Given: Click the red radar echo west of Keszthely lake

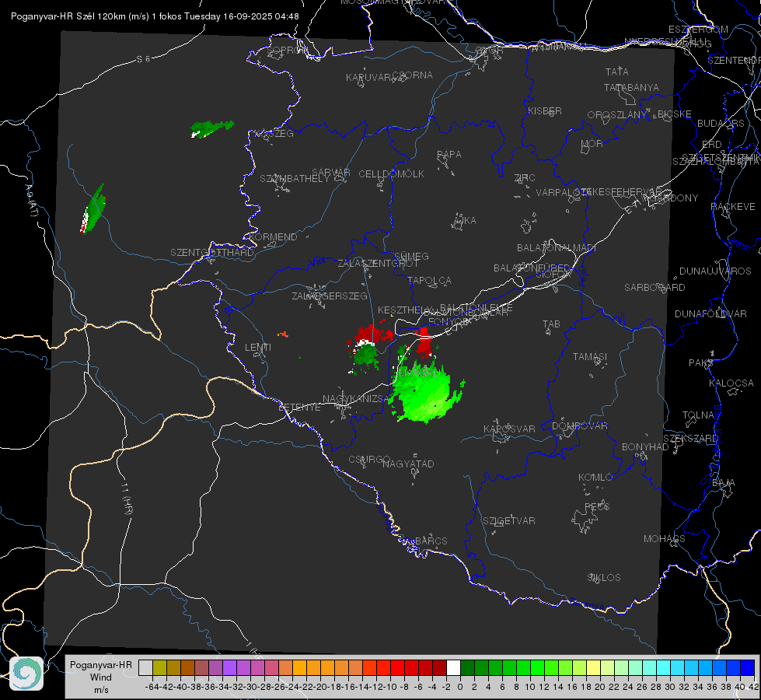Looking at the screenshot, I should 373,335.
